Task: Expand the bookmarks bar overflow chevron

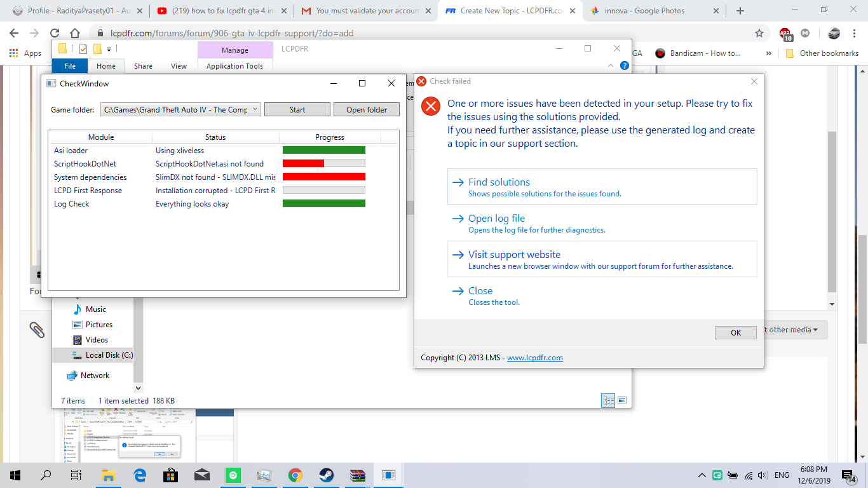Action: [x=769, y=53]
